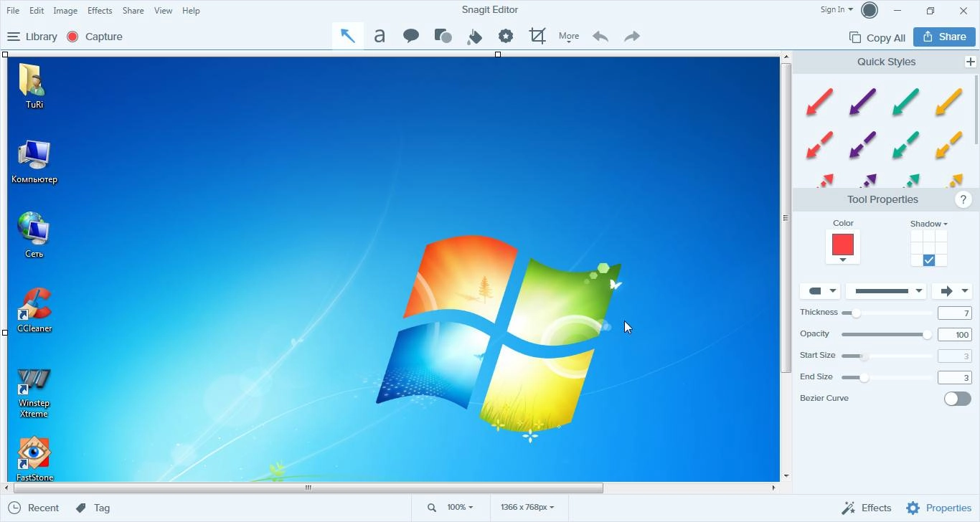Screen dimensions: 980x522
Task: Click the Tag button
Action: [93, 508]
